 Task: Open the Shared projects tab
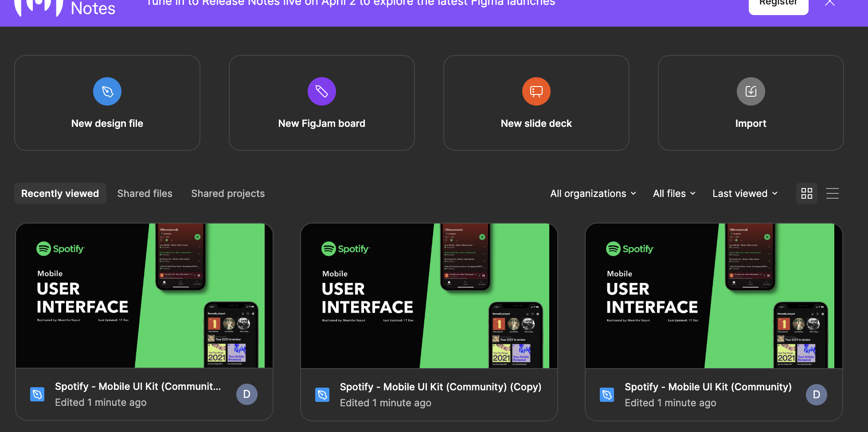[x=228, y=193]
